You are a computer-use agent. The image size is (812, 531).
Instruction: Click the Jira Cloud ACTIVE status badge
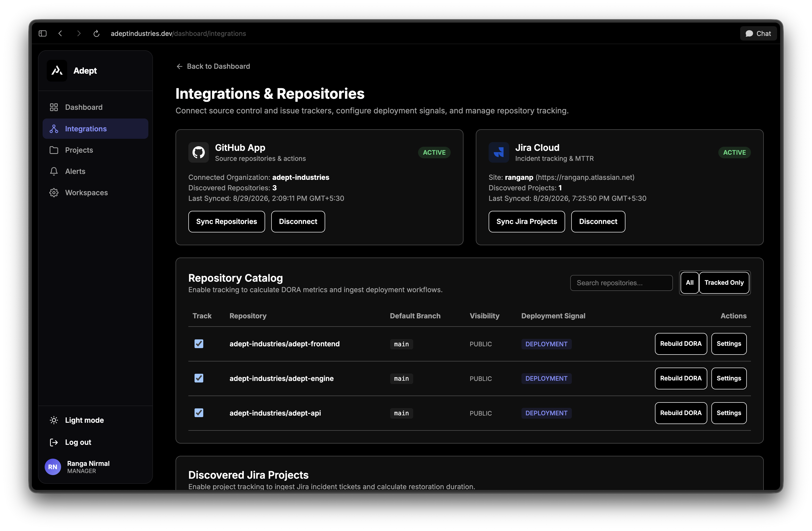point(734,152)
